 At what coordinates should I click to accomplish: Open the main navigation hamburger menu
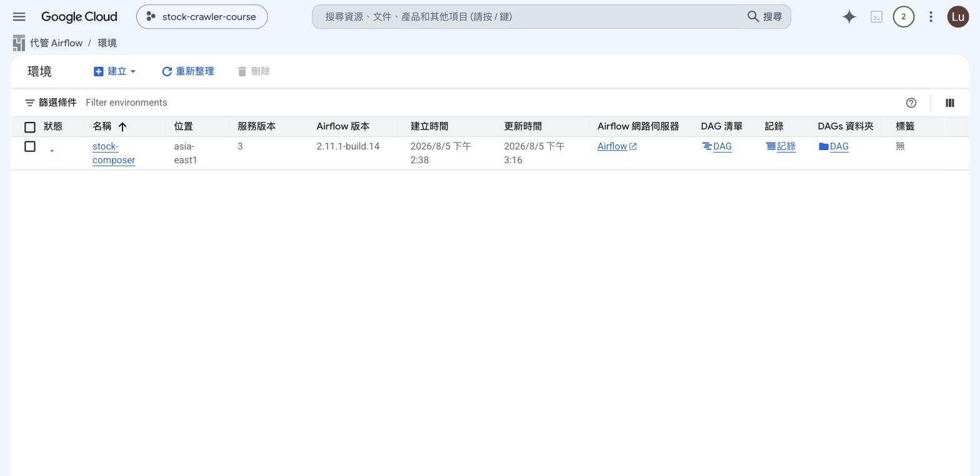point(19,17)
